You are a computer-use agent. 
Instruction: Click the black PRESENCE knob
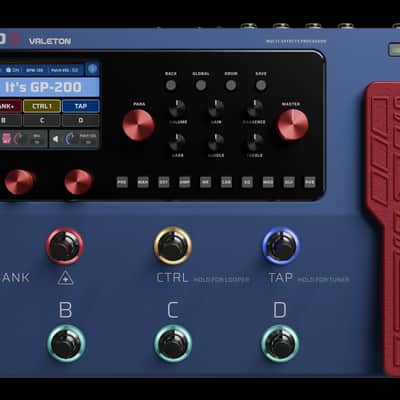pyautogui.click(x=255, y=108)
